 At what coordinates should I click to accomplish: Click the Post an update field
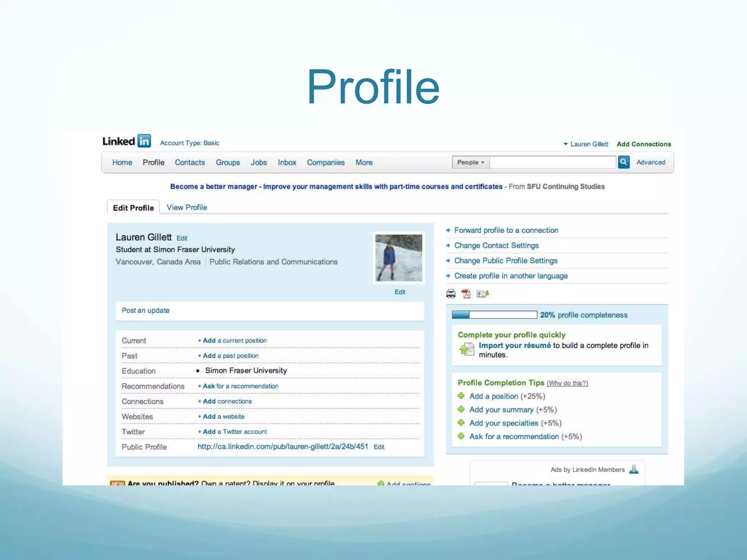click(x=270, y=311)
